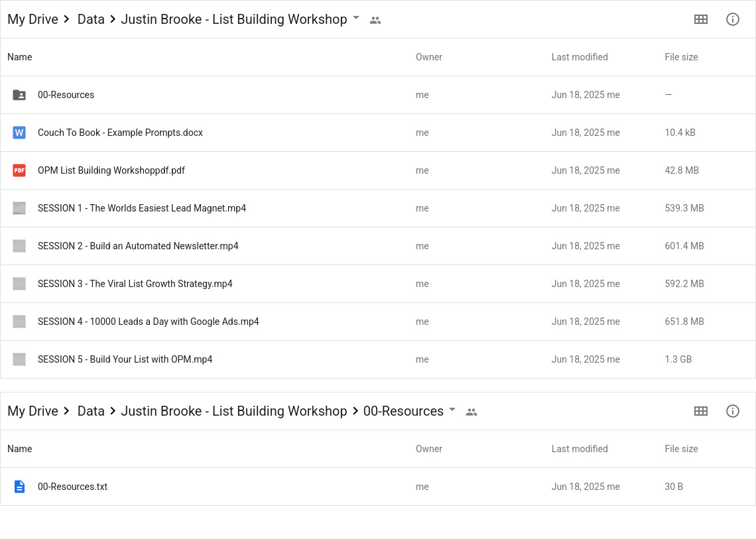Switch to grid view in 00-Resources panel
This screenshot has height=539, width=756.
(700, 411)
